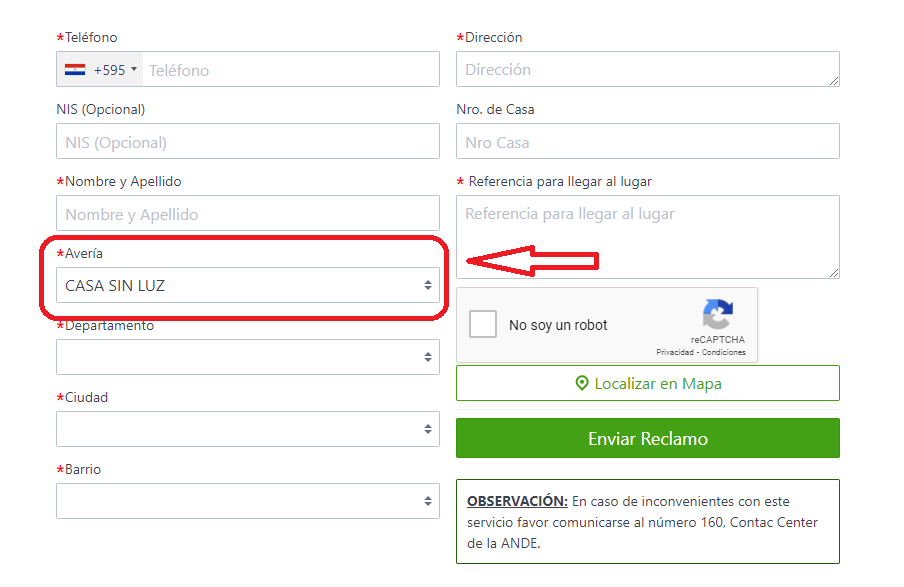Click into the NIS (Opcional) field
Viewport: 904px width, 587px height.
pos(248,141)
